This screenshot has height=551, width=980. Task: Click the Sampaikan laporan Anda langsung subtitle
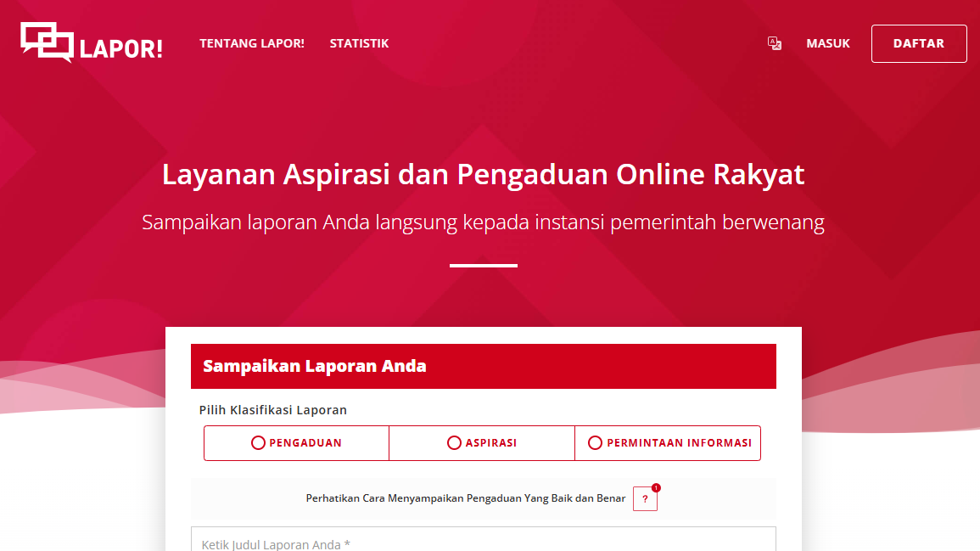pos(483,222)
